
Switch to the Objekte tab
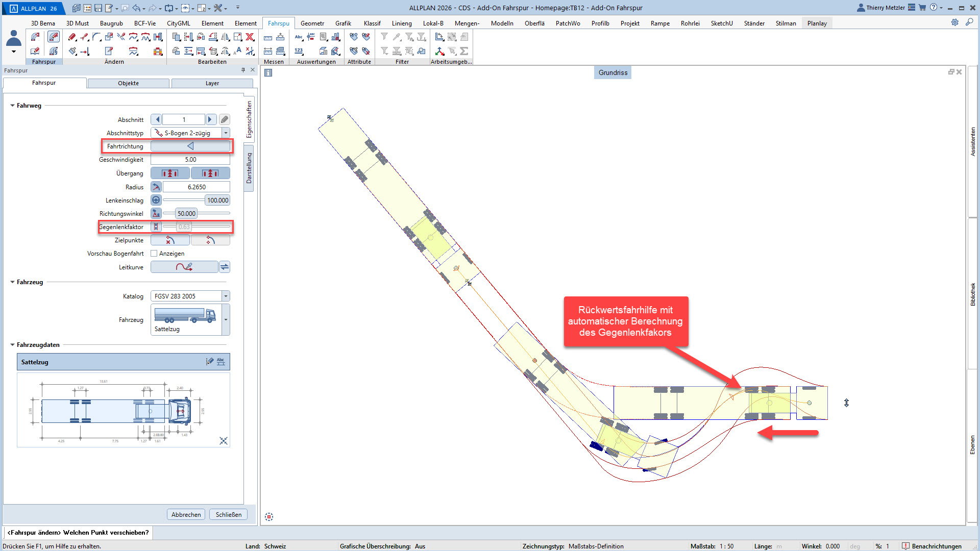(x=128, y=83)
